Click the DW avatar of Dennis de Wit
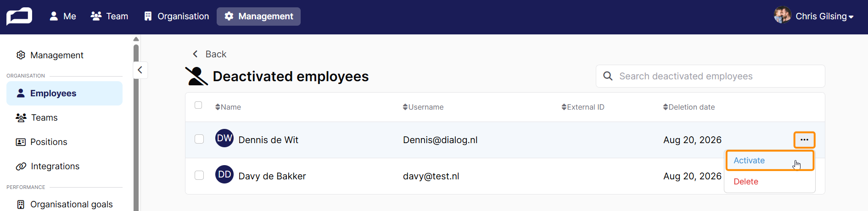Image resolution: width=868 pixels, height=211 pixels. pos(224,138)
